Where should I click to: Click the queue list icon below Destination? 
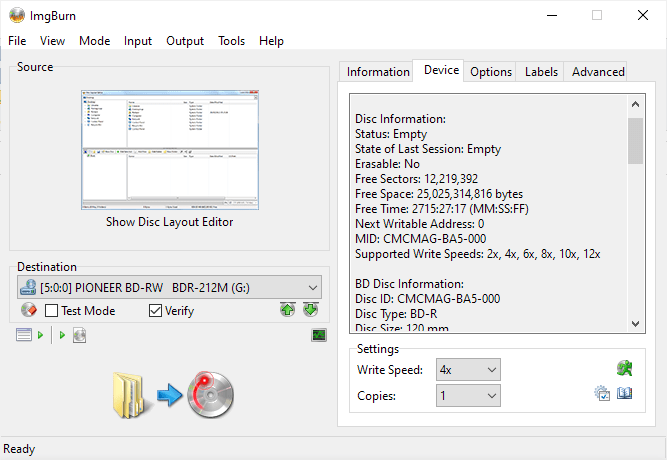click(24, 335)
